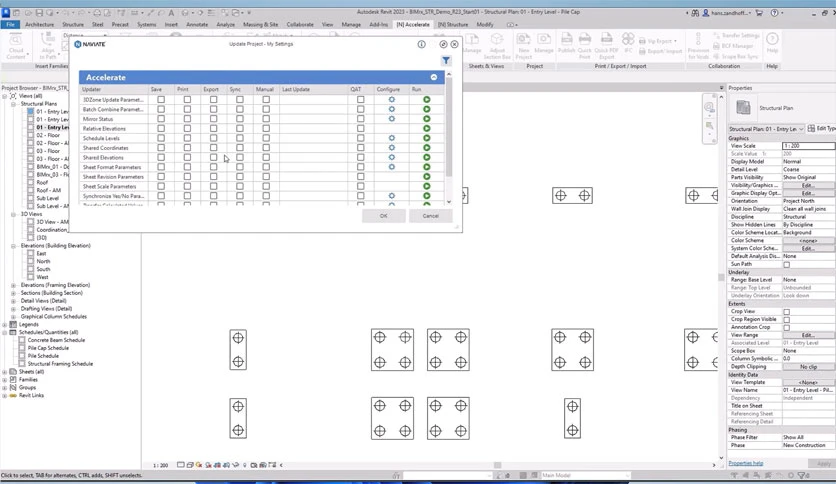Click the funnel filter icon in Update Project dialog
The width and height of the screenshot is (836, 484).
446,60
